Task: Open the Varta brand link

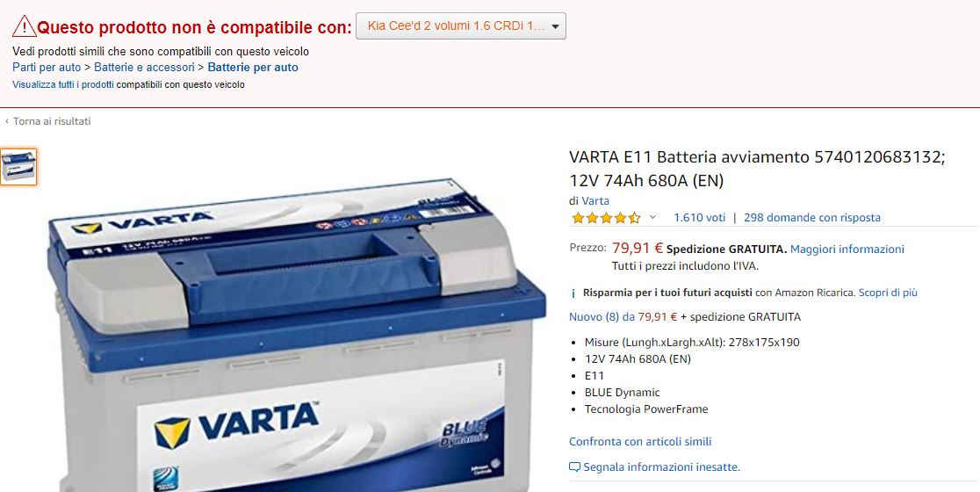Action: pyautogui.click(x=595, y=200)
